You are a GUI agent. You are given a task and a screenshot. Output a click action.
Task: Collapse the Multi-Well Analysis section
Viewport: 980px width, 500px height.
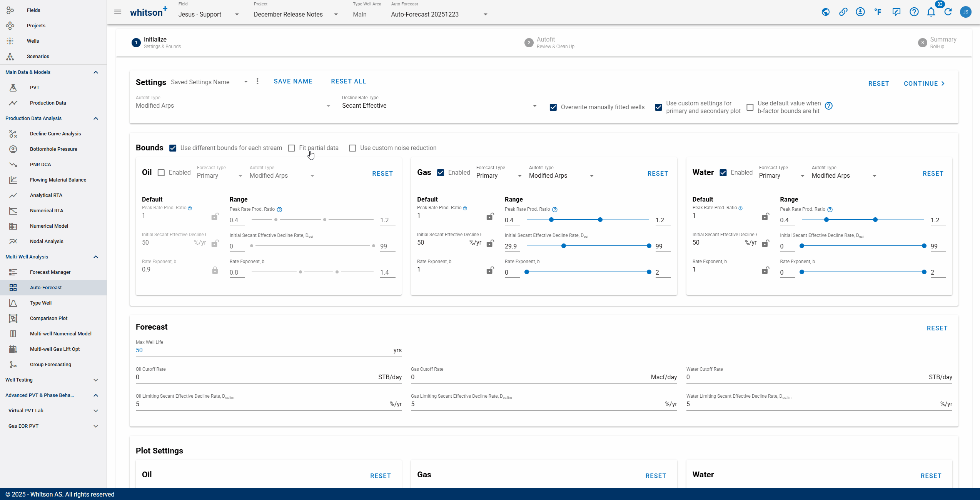pos(96,257)
